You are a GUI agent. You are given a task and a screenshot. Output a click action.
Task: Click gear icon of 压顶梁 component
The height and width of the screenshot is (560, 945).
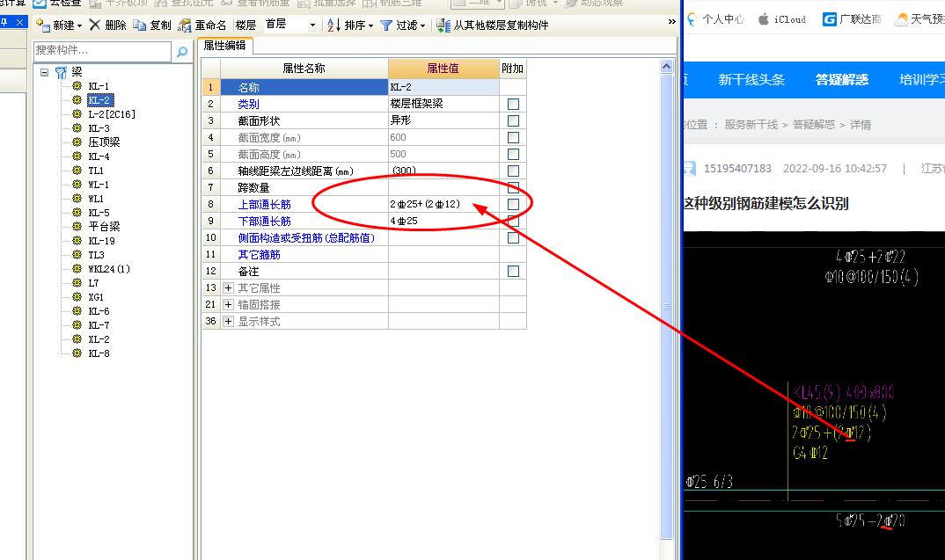77,142
